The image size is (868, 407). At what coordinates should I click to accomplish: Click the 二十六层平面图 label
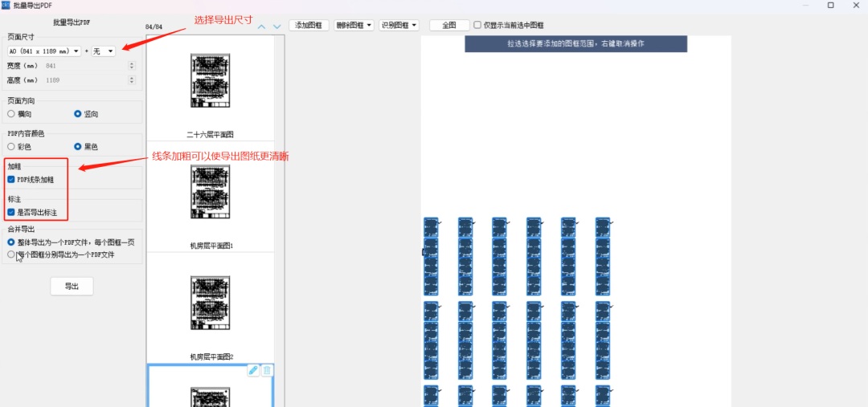click(x=211, y=134)
